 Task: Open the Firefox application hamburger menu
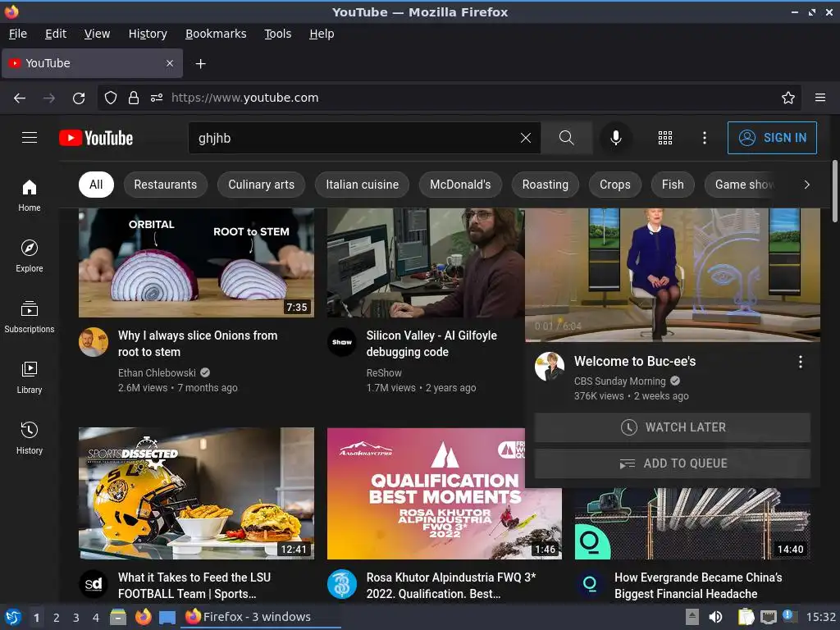coord(819,98)
